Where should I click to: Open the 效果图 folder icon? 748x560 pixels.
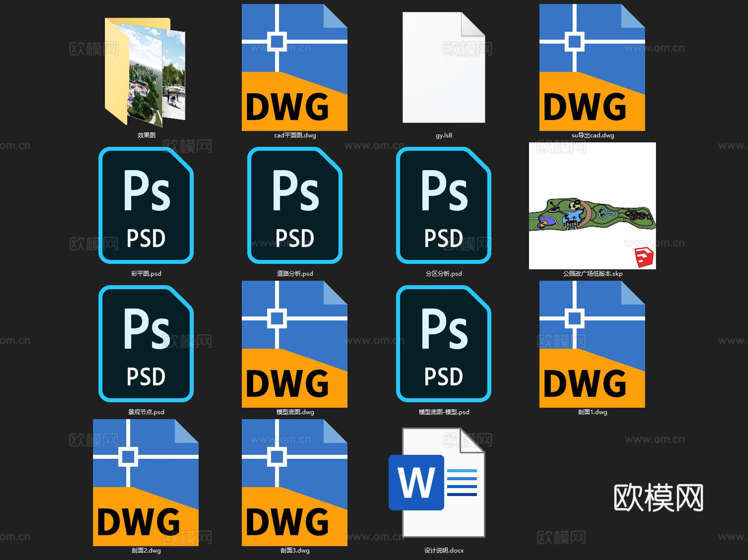pyautogui.click(x=145, y=72)
